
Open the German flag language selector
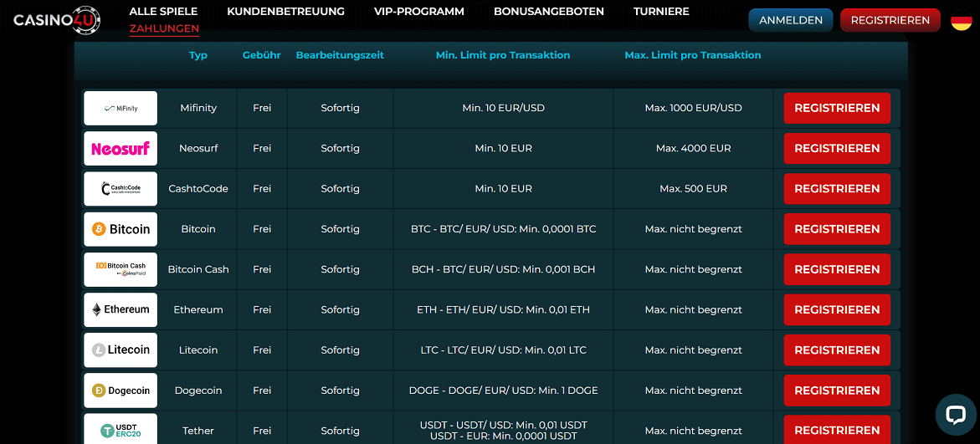pos(961,20)
